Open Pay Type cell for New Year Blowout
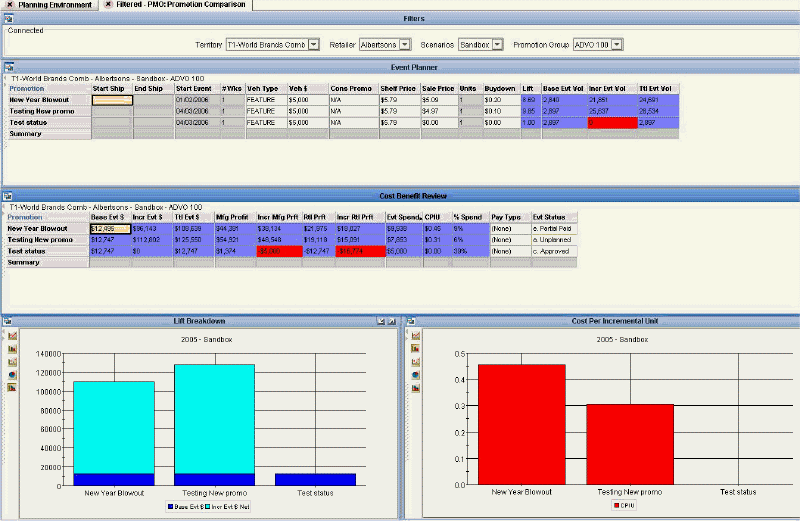800x521 pixels. (x=510, y=229)
